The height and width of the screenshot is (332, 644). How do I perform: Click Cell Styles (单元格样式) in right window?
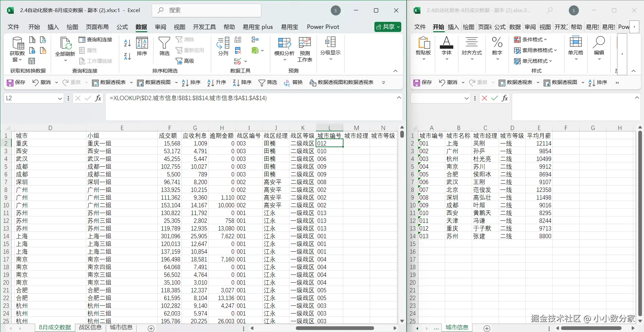coord(533,61)
